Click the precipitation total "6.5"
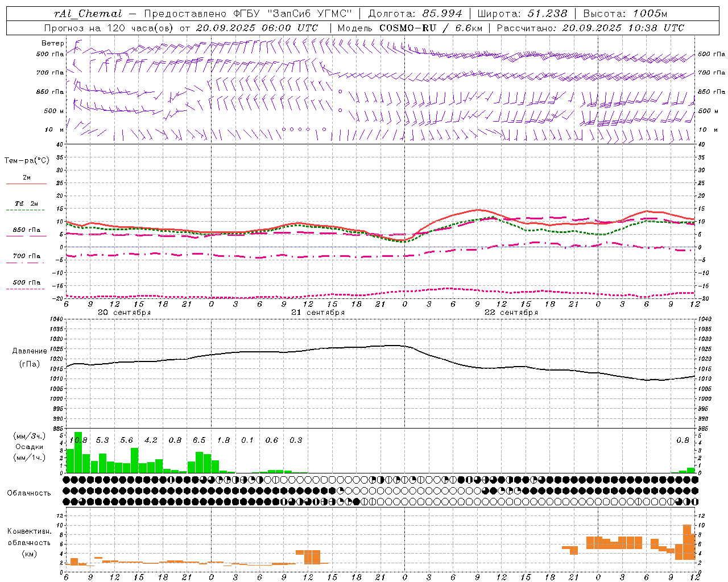Screen dimensions: 728x582 199,440
